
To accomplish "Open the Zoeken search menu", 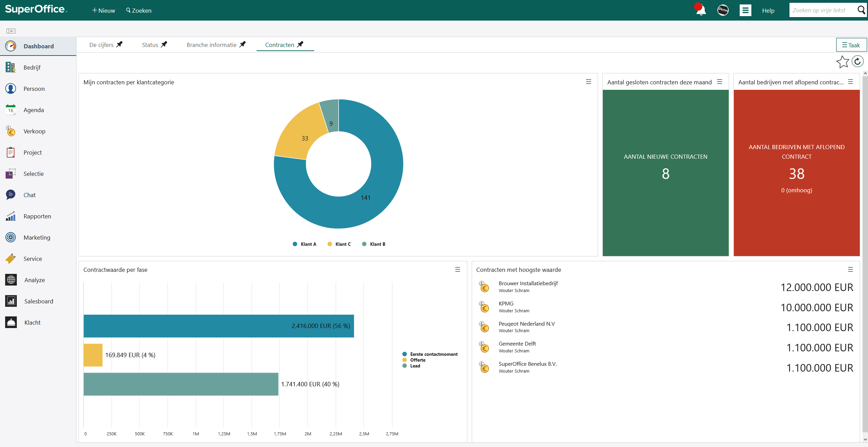I will coord(139,10).
